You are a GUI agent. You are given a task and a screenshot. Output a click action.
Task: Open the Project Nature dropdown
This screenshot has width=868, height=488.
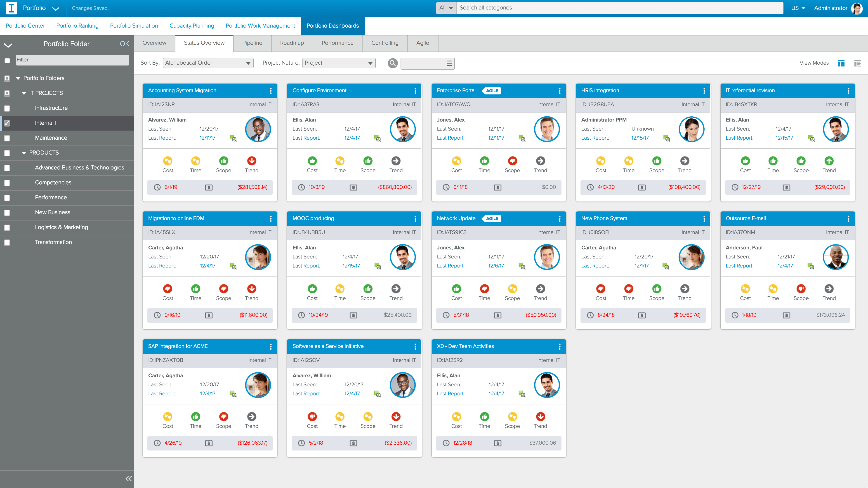[x=339, y=63]
